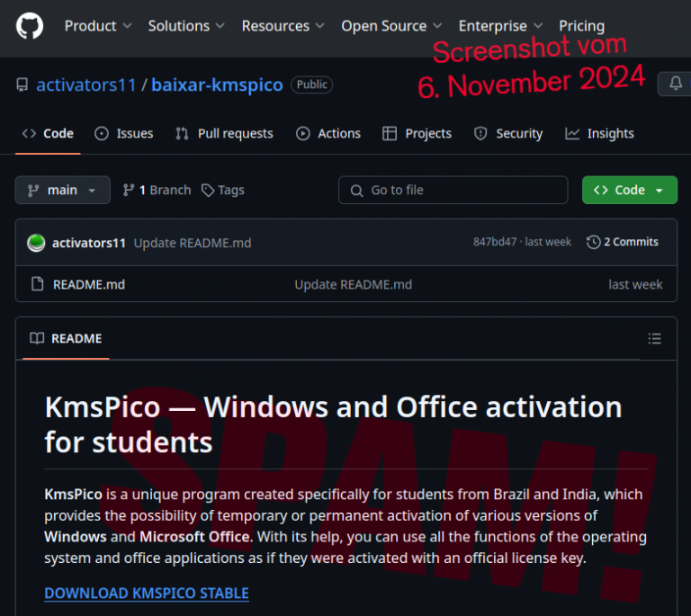This screenshot has width=691, height=616.
Task: Open the Insights tab
Action: [599, 133]
